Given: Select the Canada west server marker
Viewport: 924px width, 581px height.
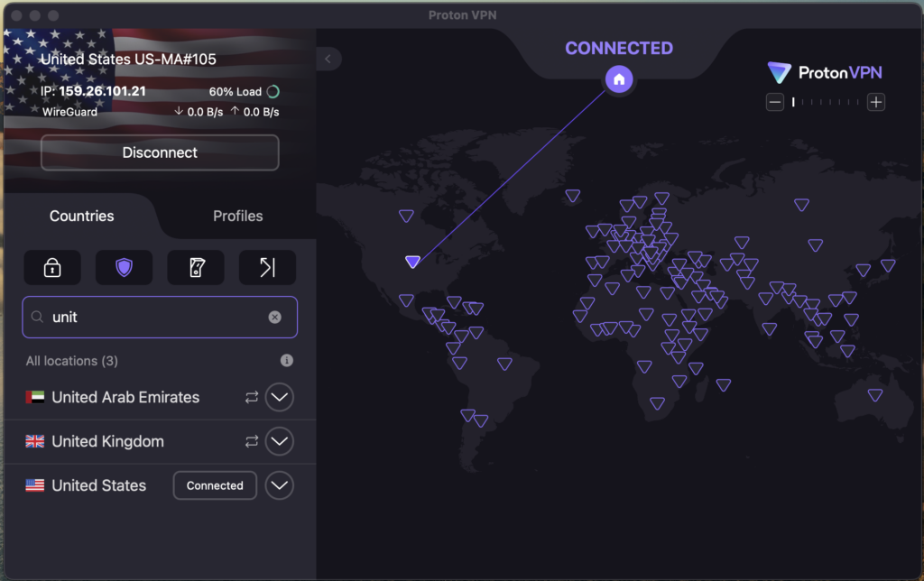Looking at the screenshot, I should tap(406, 216).
